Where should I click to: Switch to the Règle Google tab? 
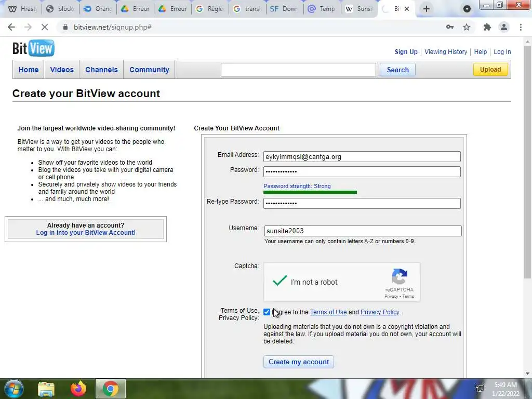[x=210, y=9]
